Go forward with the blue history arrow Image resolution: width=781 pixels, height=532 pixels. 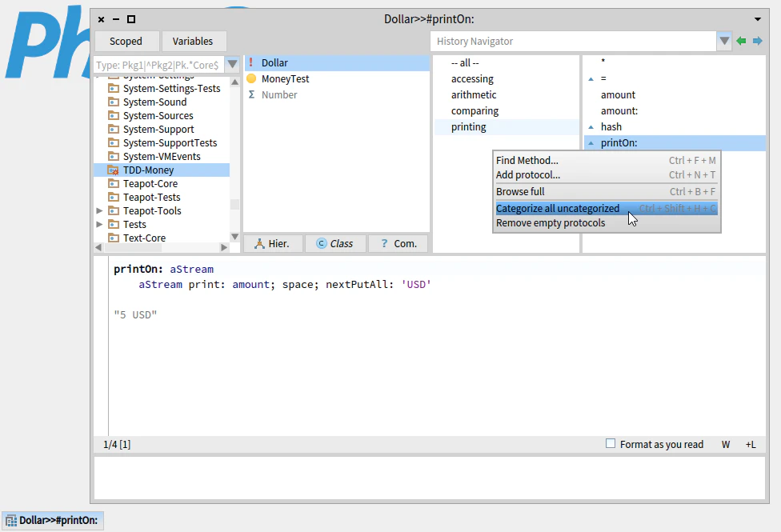pos(758,41)
